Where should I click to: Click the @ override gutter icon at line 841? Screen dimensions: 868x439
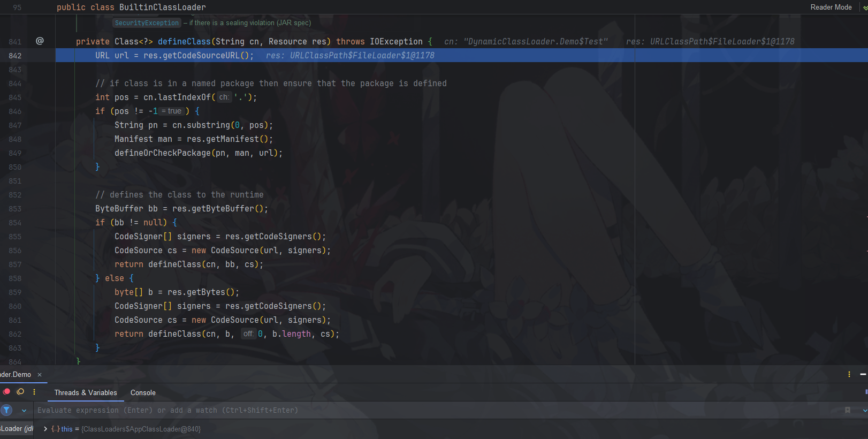[40, 41]
